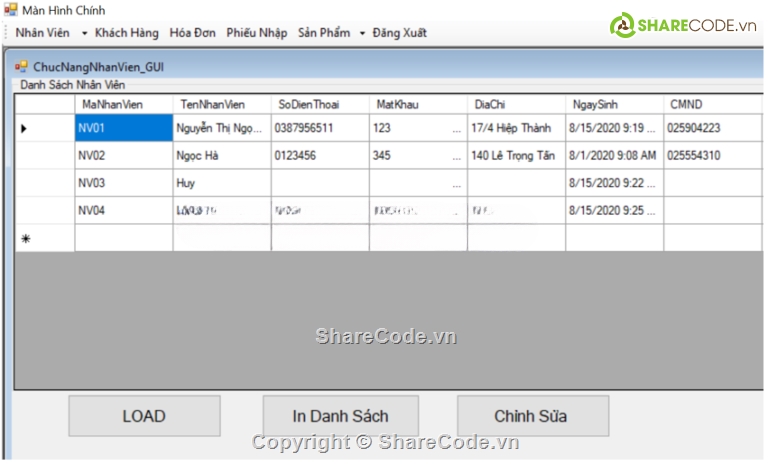Select the Huy name cell
The image size is (768, 465).
pyautogui.click(x=222, y=183)
